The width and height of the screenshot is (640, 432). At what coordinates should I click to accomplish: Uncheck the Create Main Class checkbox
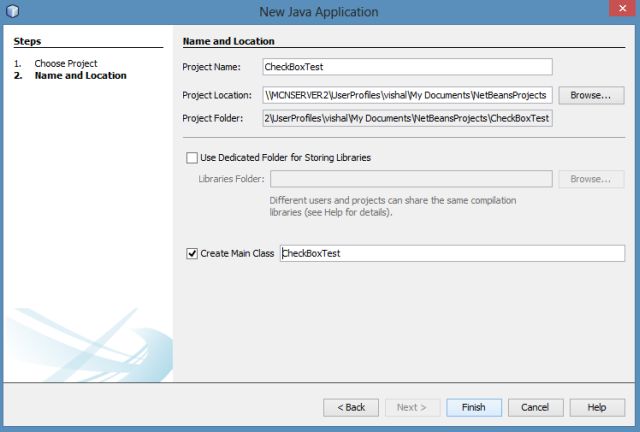tap(192, 254)
